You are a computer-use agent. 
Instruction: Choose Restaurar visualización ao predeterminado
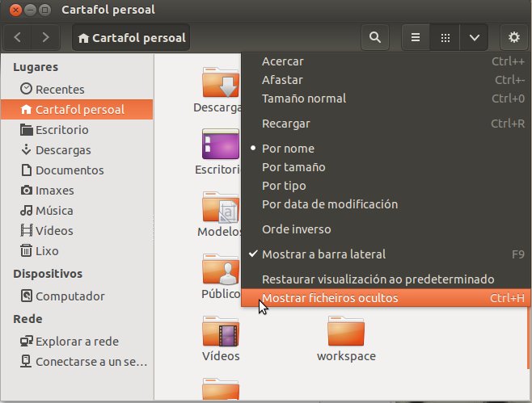(x=386, y=279)
